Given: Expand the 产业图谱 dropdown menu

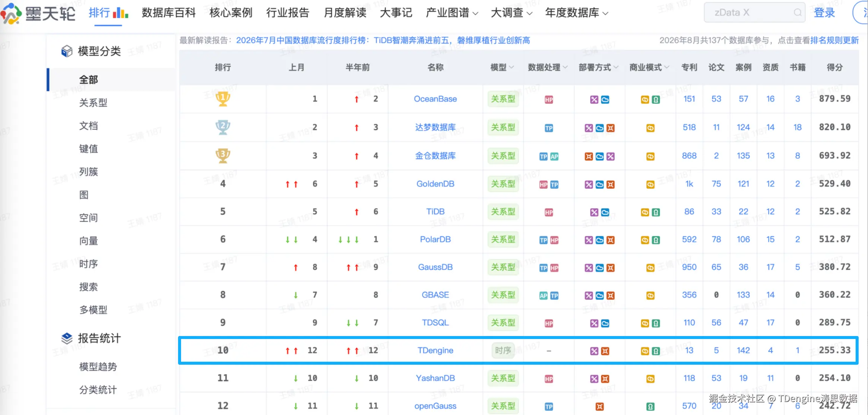Looking at the screenshot, I should click(452, 13).
